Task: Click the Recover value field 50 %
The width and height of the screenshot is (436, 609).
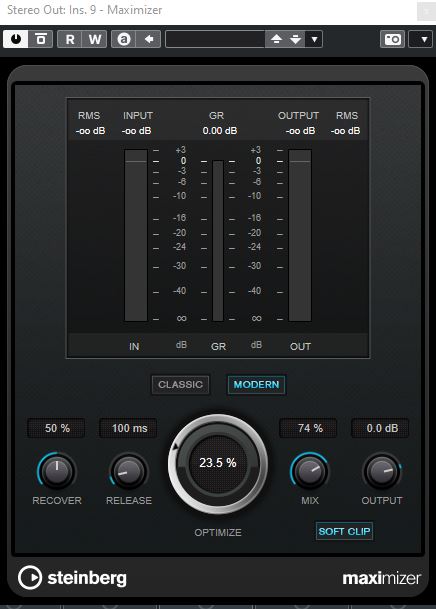Action: (x=57, y=428)
